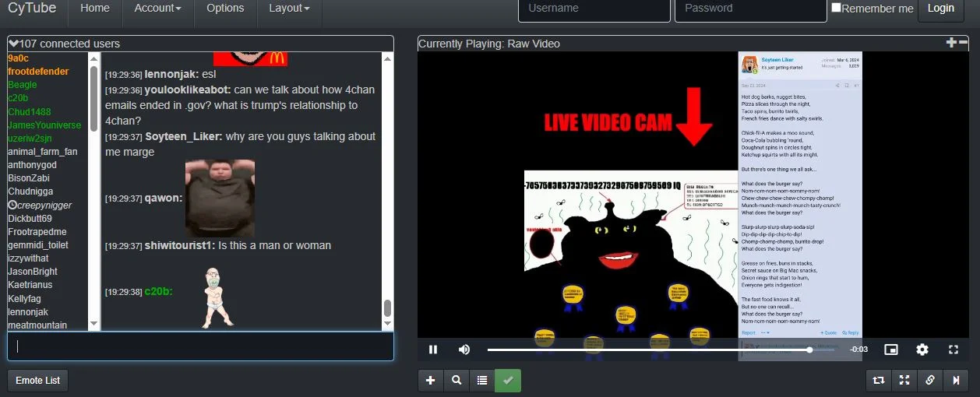The image size is (980, 397).
Task: Click the McDonald's emote image atop chat
Action: pyautogui.click(x=250, y=59)
